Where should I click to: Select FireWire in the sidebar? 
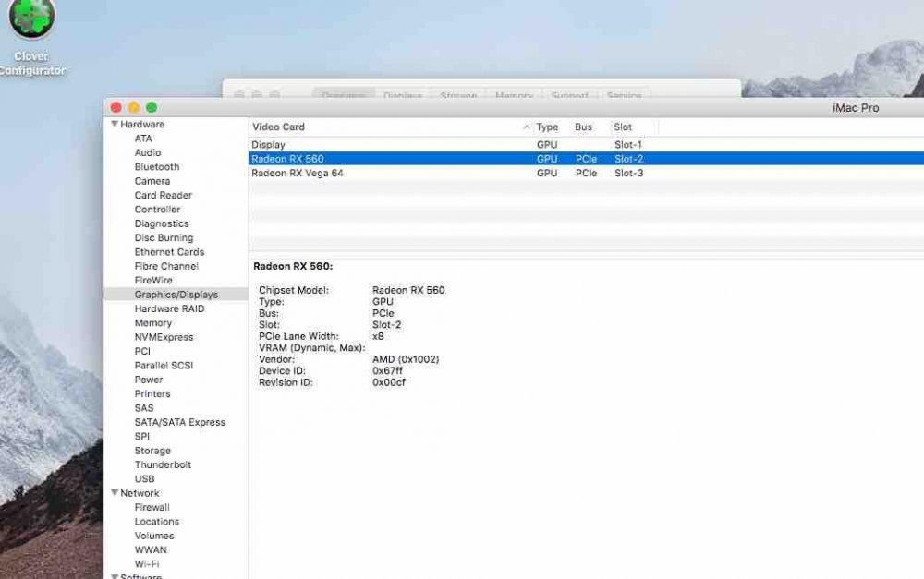(153, 280)
